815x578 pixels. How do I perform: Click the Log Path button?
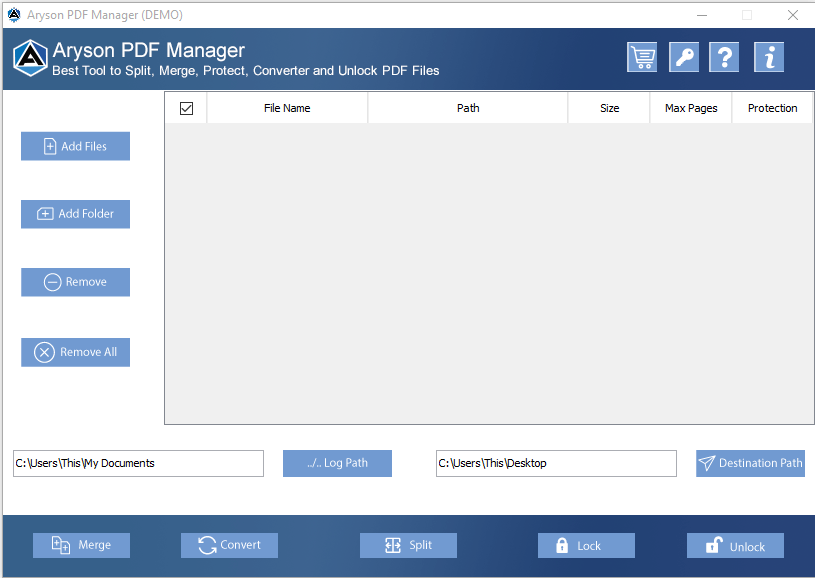(x=337, y=463)
